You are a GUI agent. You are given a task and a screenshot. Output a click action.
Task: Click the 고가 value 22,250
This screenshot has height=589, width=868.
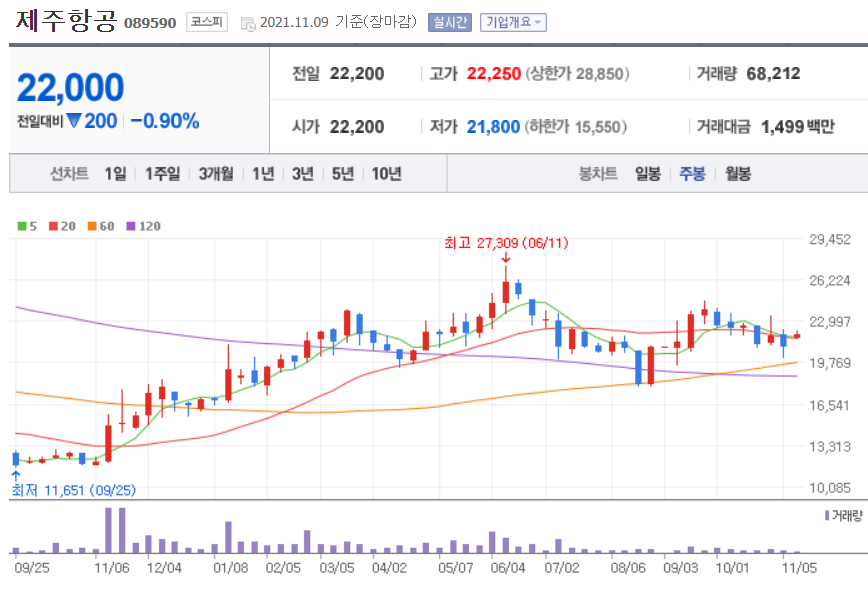[494, 74]
